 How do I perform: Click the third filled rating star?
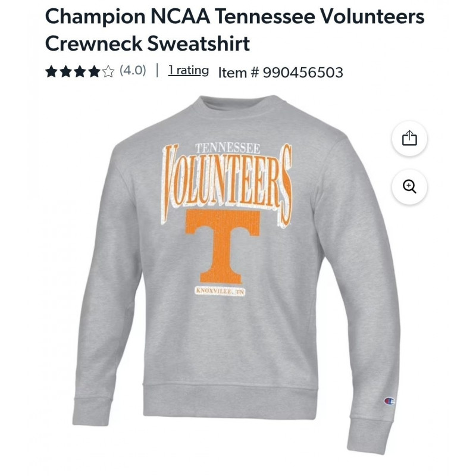tap(80, 71)
